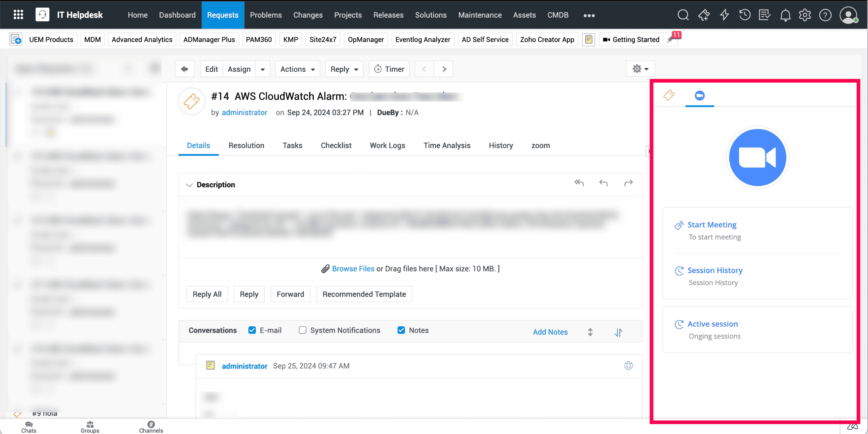The image size is (868, 434).
Task: Click the new request quick-create icon
Action: click(15, 39)
